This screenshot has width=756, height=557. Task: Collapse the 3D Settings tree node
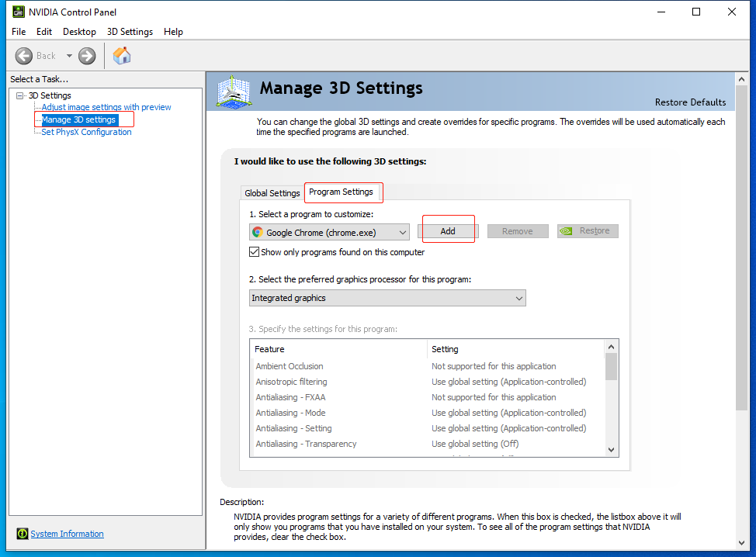(19, 95)
